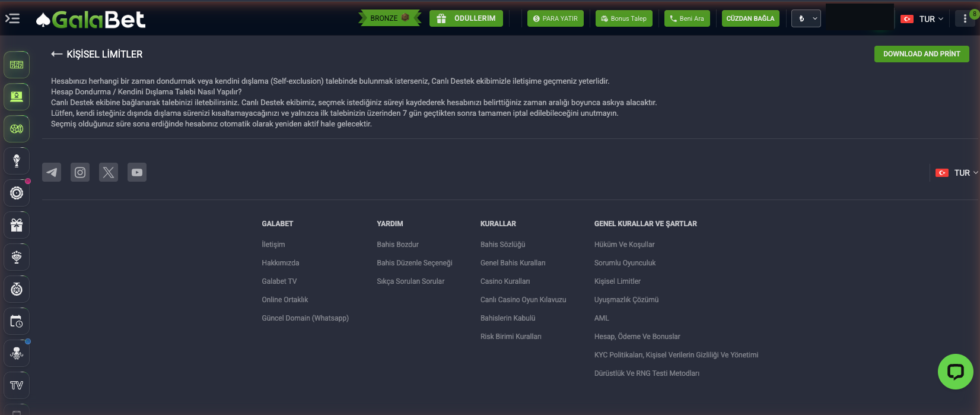The image size is (980, 415).
Task: Open the Bahis Bozdur help link
Action: pyautogui.click(x=398, y=245)
